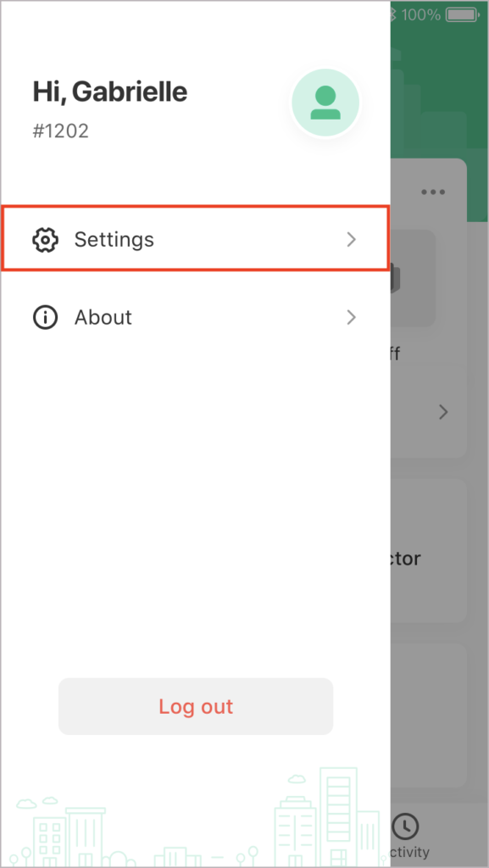Open the Settings menu item
The height and width of the screenshot is (868, 489).
(x=195, y=238)
